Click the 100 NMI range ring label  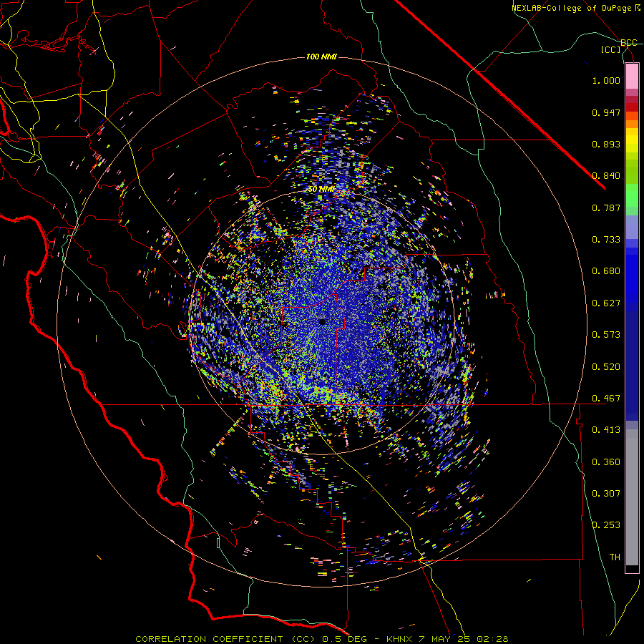pyautogui.click(x=321, y=57)
